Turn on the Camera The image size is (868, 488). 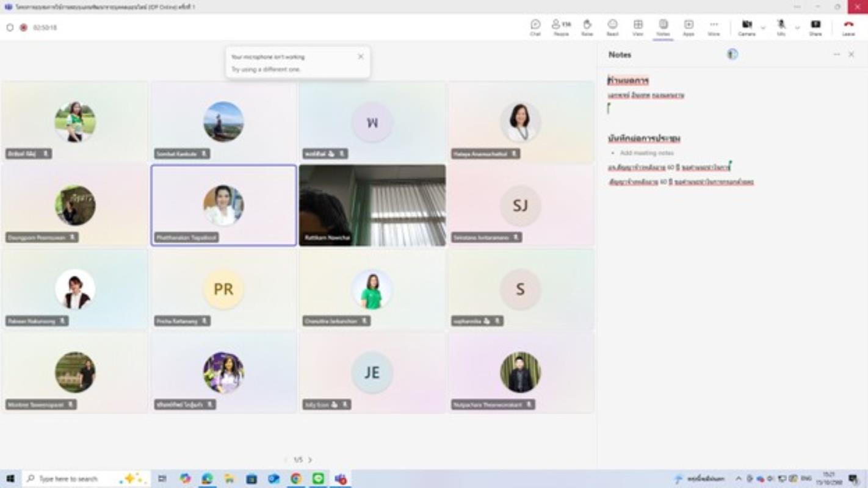(x=747, y=27)
